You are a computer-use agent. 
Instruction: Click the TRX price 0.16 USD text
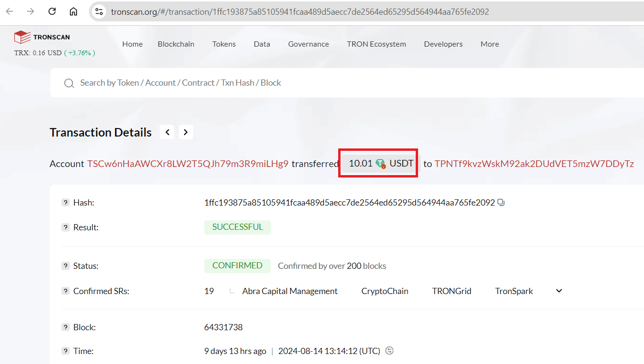pyautogui.click(x=38, y=53)
